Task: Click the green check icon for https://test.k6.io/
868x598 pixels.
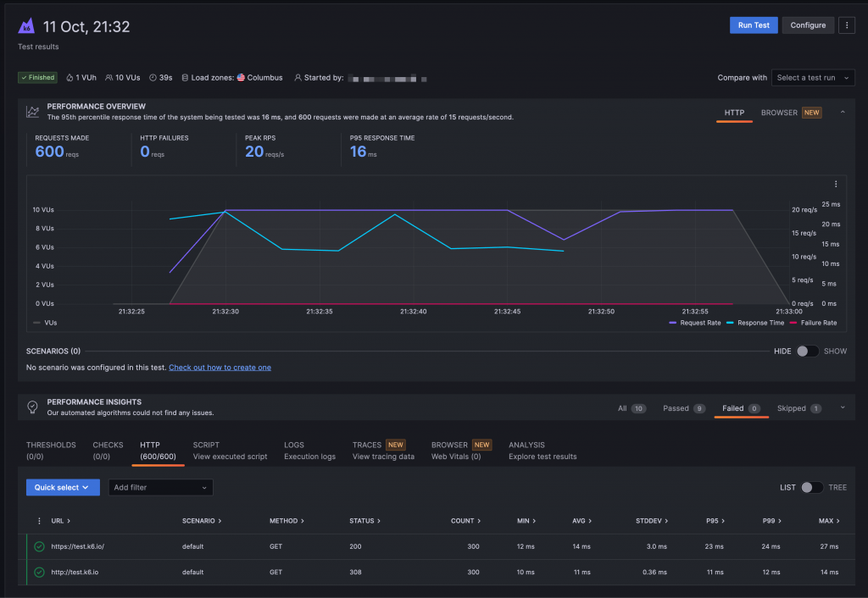Action: tap(39, 546)
